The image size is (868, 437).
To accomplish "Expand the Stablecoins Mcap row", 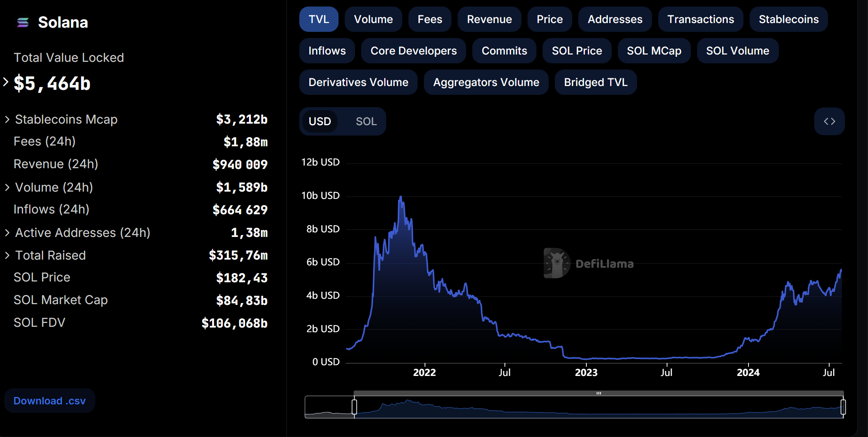I will [7, 119].
